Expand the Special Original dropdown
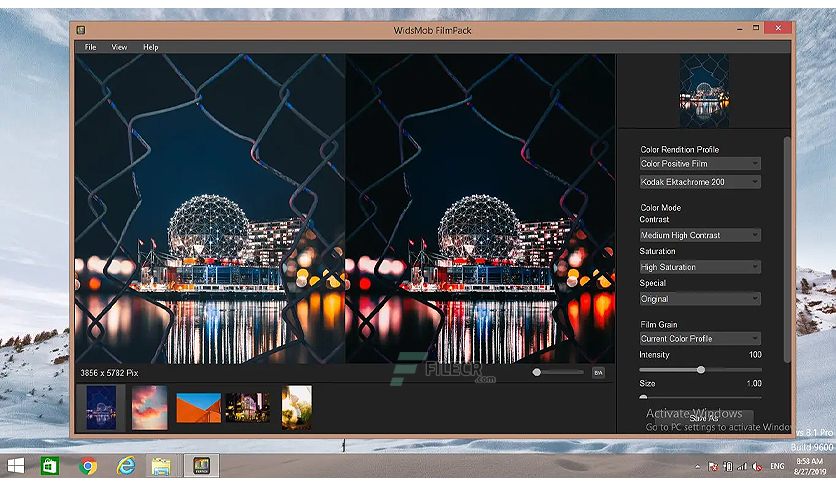836x484 pixels. [x=700, y=299]
